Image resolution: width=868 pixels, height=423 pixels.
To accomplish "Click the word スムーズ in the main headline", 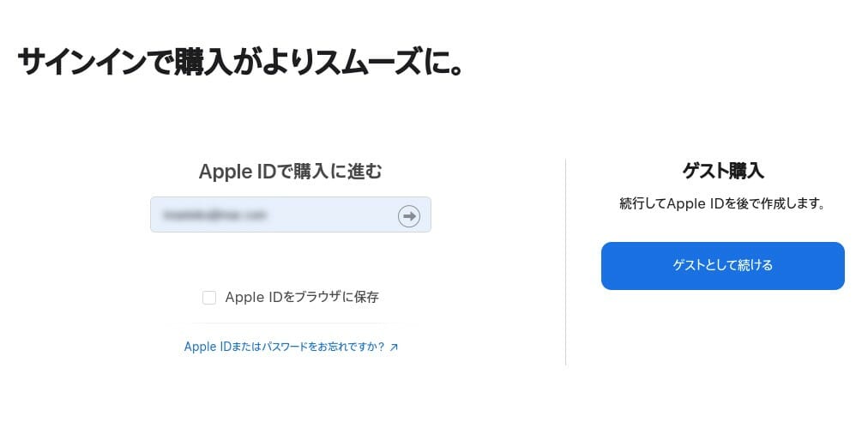I will tap(383, 62).
